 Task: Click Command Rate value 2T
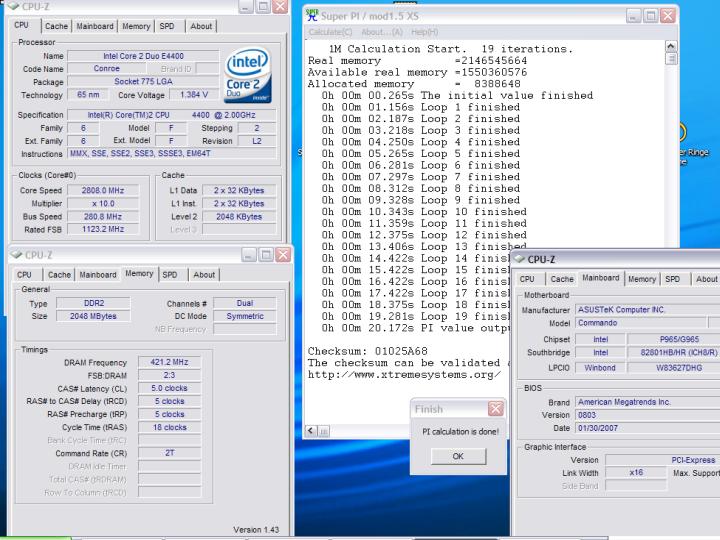169,453
